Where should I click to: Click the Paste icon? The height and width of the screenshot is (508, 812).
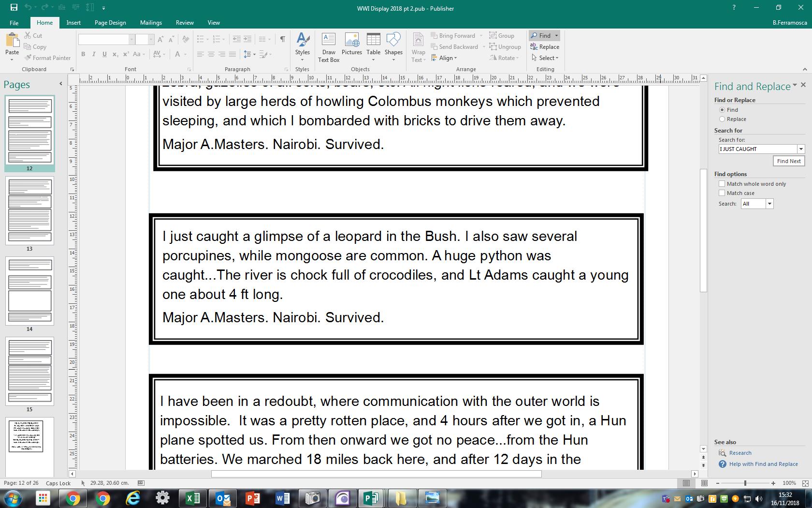pyautogui.click(x=12, y=43)
